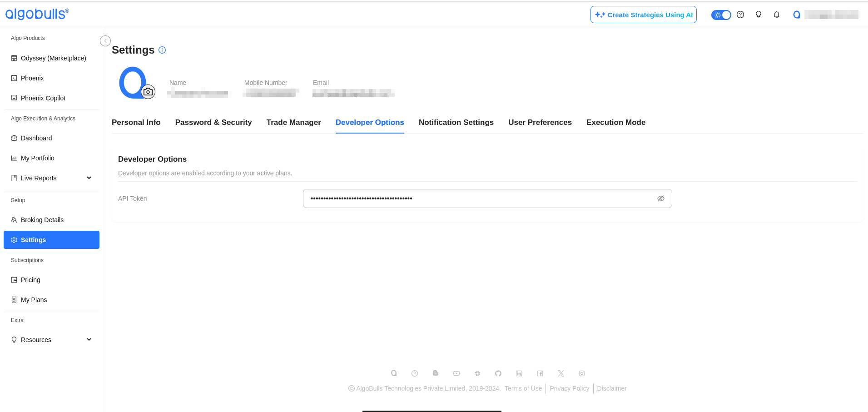Open the Slack icon in the footer

(477, 373)
